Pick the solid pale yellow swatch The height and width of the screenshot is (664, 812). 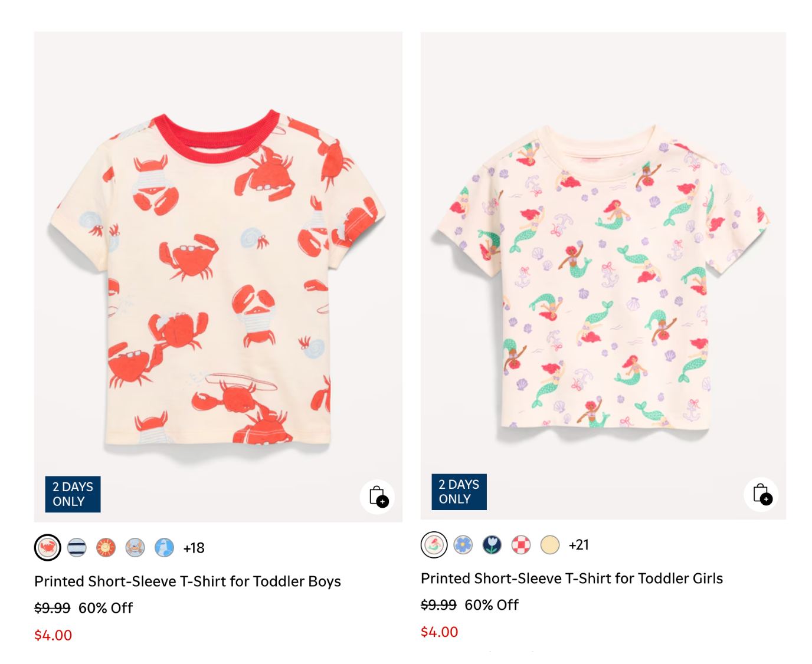click(x=550, y=545)
